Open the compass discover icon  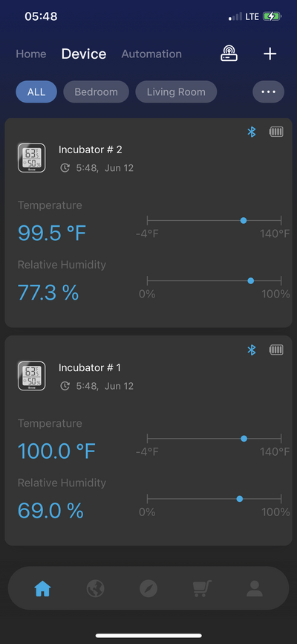(x=148, y=588)
